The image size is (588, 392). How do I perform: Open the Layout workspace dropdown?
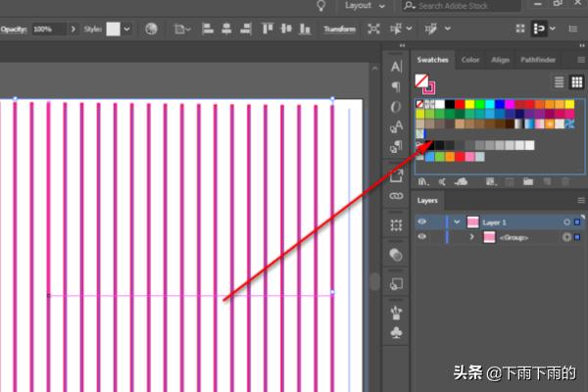pos(363,6)
